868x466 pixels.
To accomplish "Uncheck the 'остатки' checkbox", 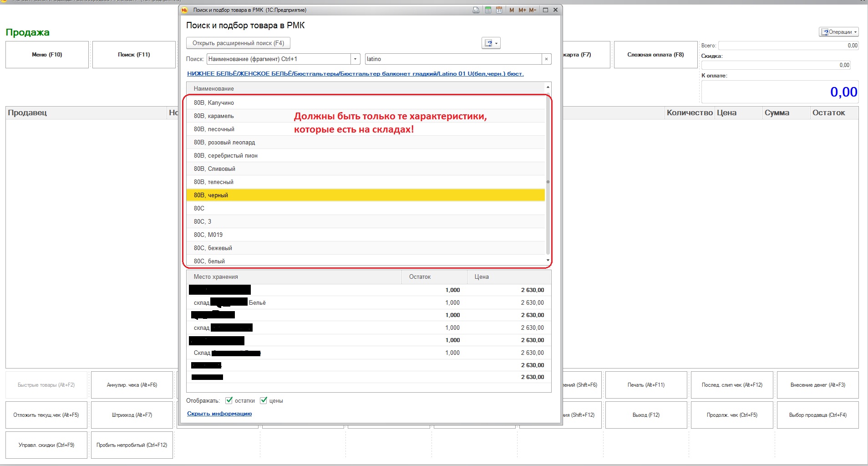I will click(229, 400).
